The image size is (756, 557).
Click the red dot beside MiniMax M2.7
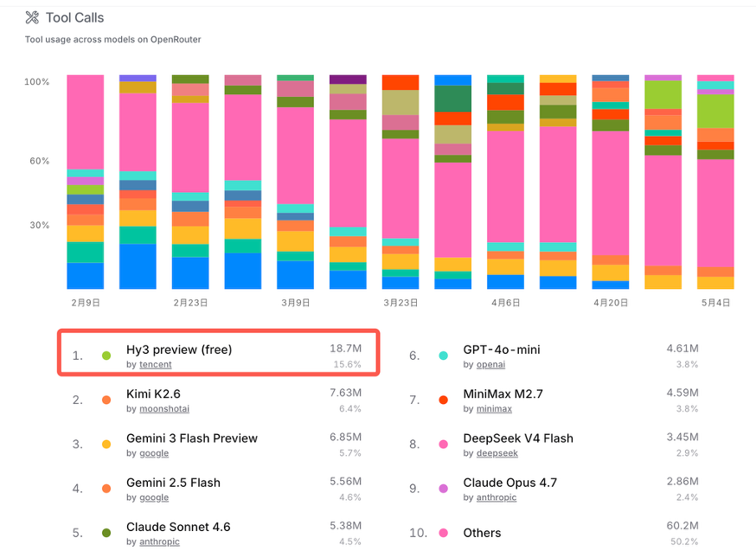444,400
